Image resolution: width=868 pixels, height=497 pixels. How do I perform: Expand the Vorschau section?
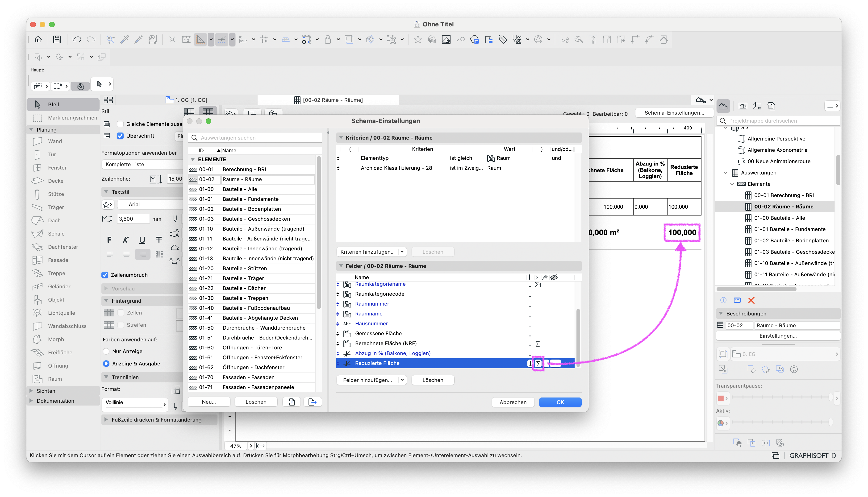tap(106, 289)
